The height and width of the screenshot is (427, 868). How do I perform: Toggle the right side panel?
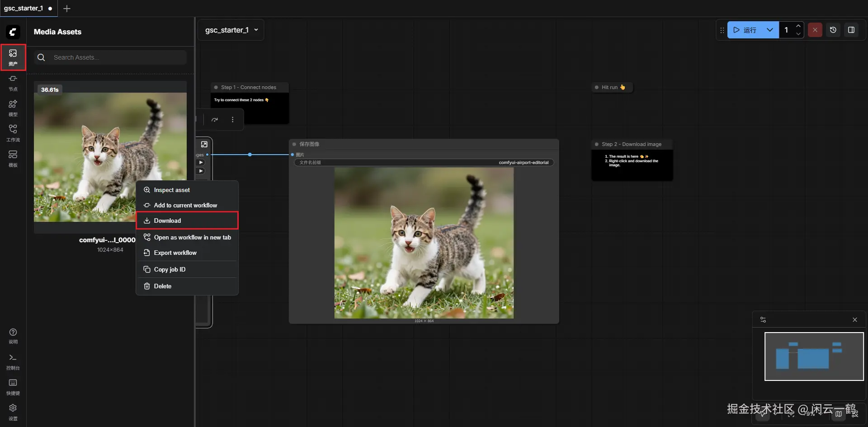[851, 30]
